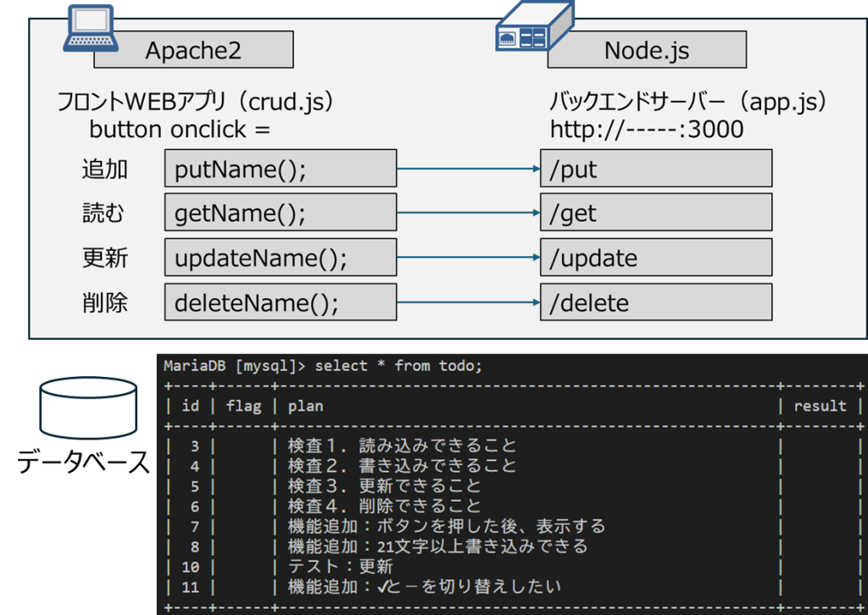
Task: Click the 'flag' column header
Action: [243, 406]
